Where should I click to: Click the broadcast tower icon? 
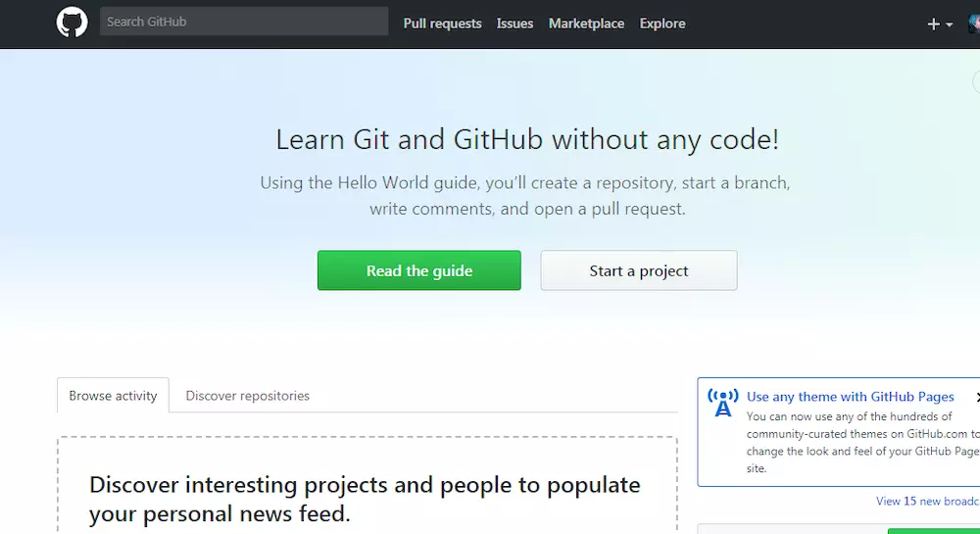pyautogui.click(x=722, y=403)
